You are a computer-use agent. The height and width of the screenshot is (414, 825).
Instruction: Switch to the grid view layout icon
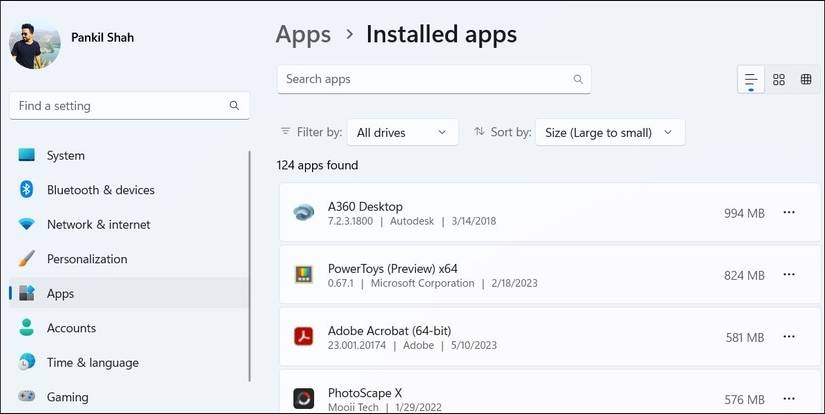[x=779, y=80]
